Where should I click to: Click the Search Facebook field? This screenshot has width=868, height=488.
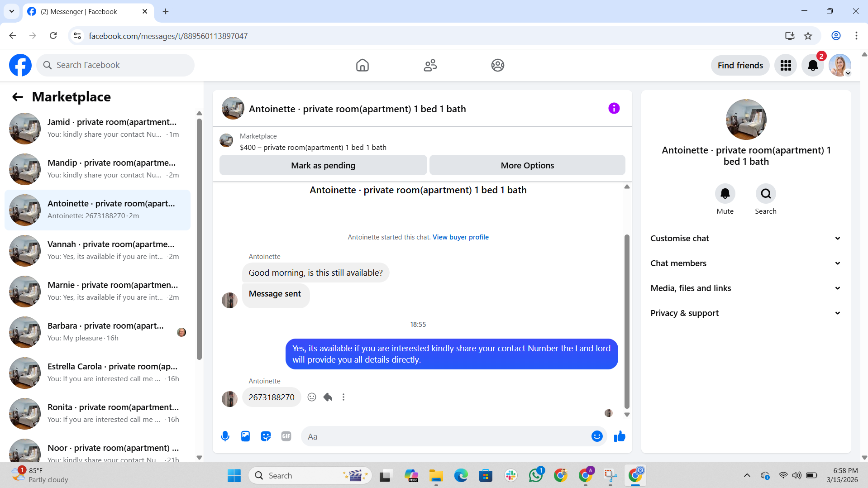pyautogui.click(x=115, y=65)
